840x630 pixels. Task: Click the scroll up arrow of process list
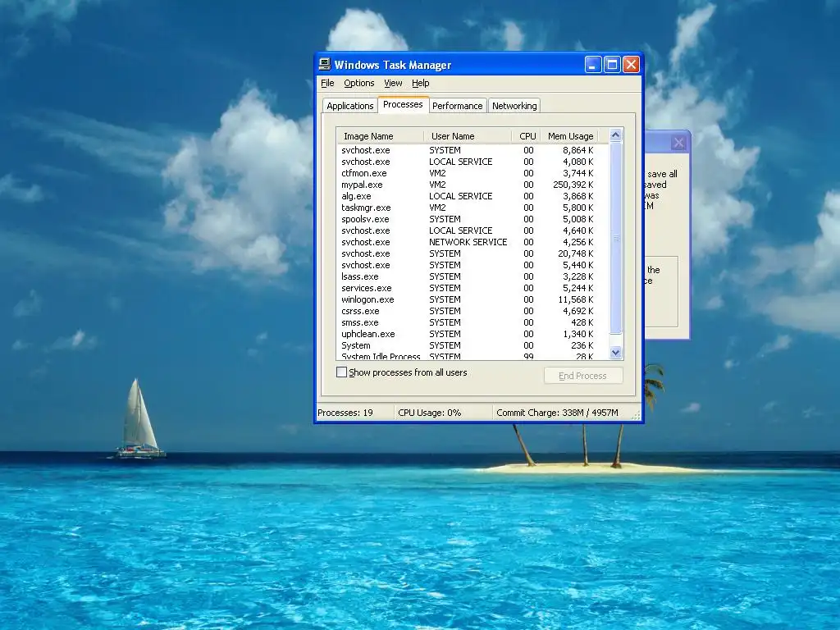[x=615, y=135]
